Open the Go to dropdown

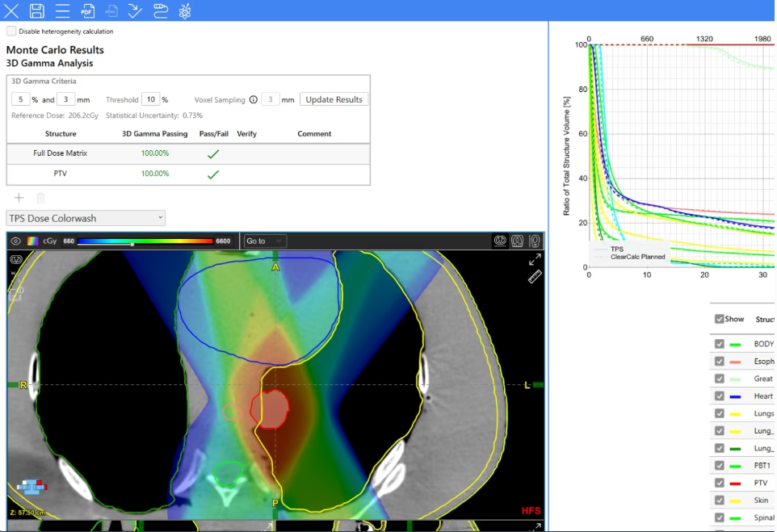point(265,241)
